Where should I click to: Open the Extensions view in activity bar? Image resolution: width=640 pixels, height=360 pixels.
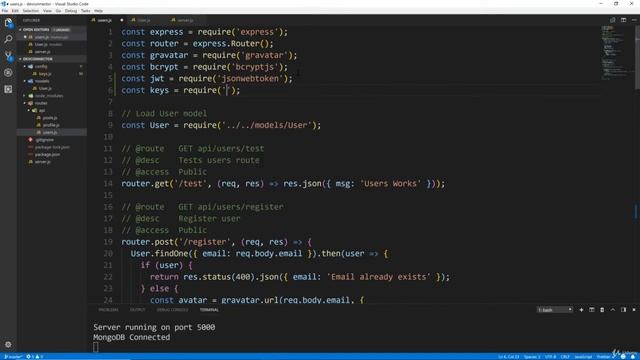(8, 89)
